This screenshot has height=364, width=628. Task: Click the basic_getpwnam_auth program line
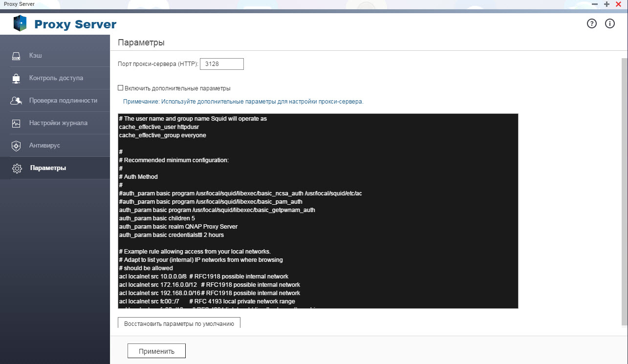tap(217, 210)
